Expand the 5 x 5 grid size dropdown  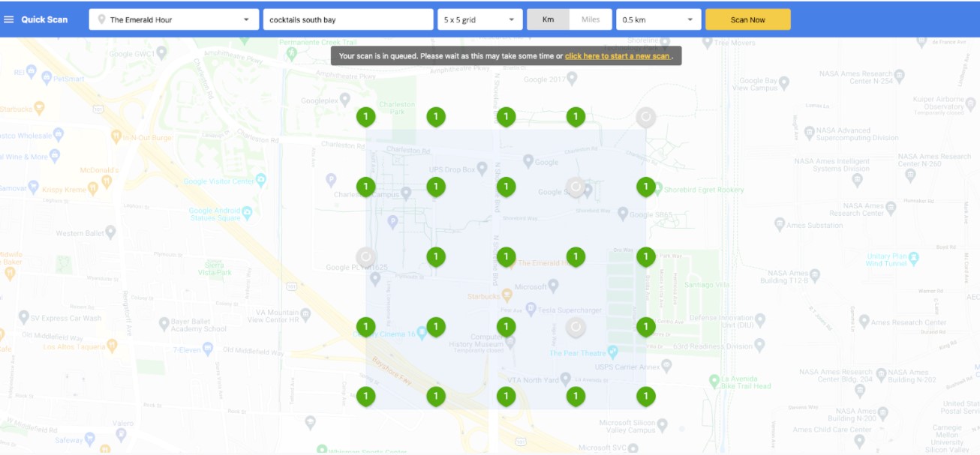[x=480, y=19]
